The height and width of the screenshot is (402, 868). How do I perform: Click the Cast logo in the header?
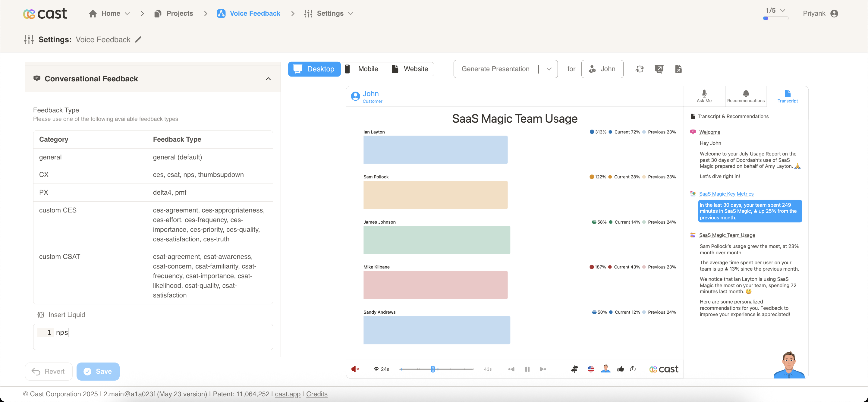click(x=45, y=14)
